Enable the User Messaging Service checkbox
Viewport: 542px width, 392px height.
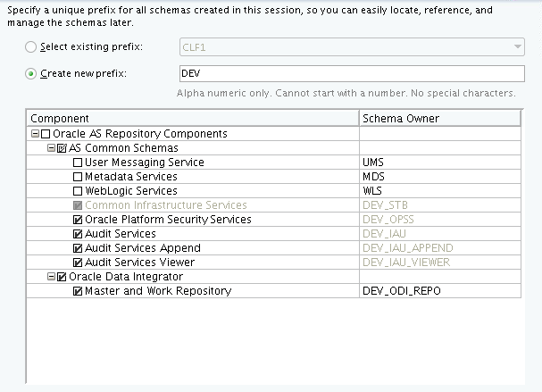pos(78,163)
